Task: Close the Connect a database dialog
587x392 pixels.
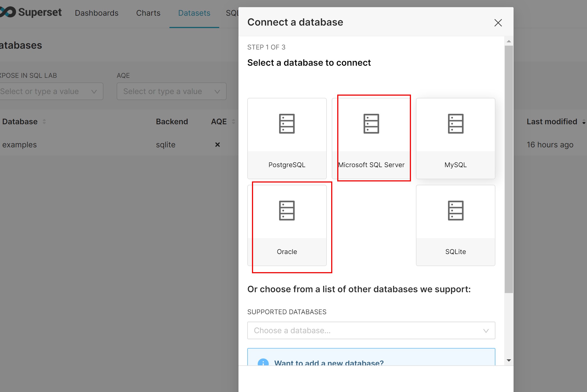Action: [x=498, y=23]
